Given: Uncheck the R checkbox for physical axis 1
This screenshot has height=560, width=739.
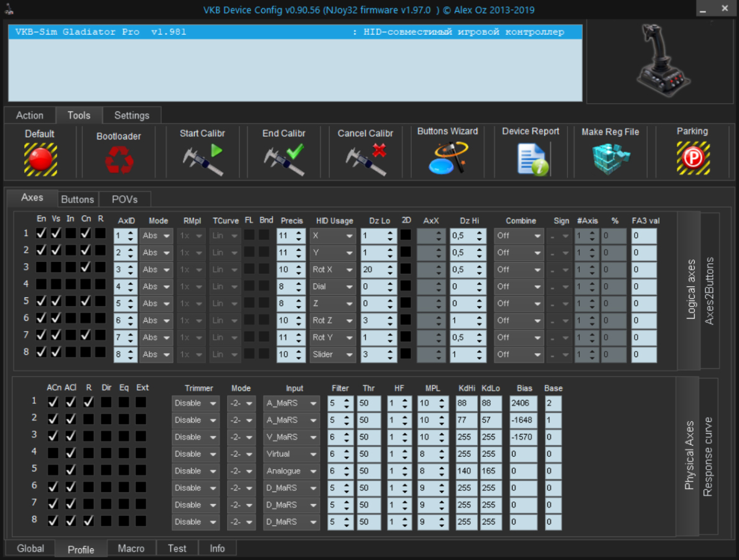Looking at the screenshot, I should pyautogui.click(x=88, y=402).
